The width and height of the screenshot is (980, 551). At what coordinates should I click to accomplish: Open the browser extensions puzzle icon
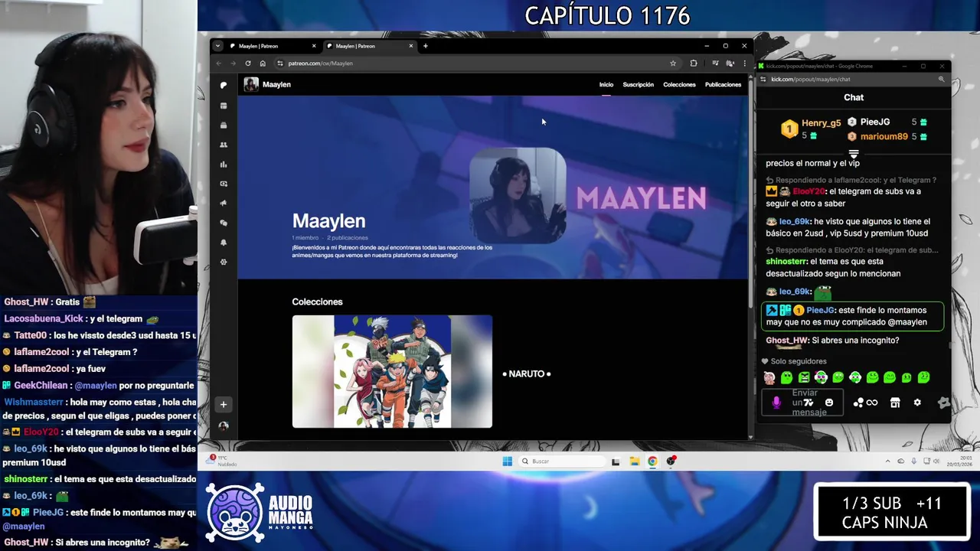point(694,64)
